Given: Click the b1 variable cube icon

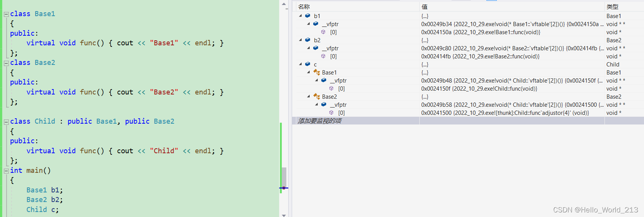Looking at the screenshot, I should click(308, 16).
